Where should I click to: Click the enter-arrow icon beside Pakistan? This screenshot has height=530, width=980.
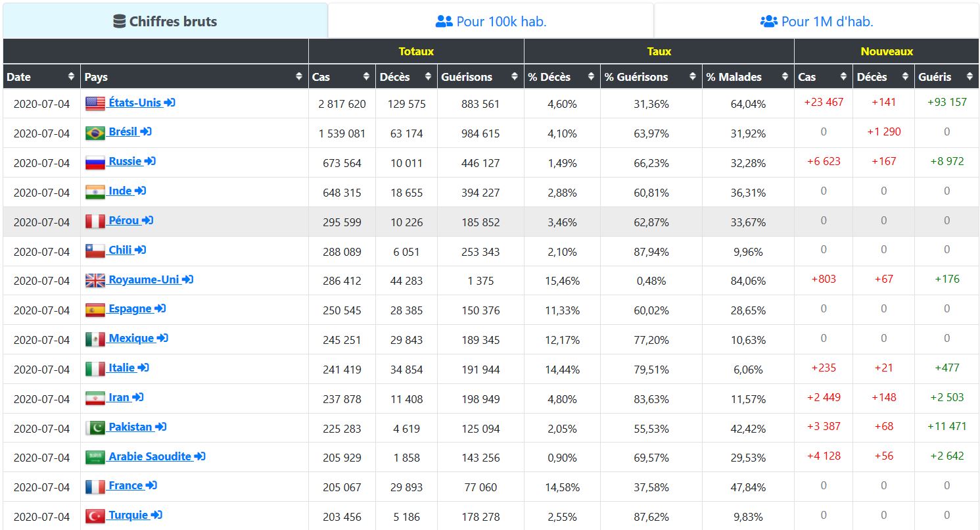[x=160, y=427]
